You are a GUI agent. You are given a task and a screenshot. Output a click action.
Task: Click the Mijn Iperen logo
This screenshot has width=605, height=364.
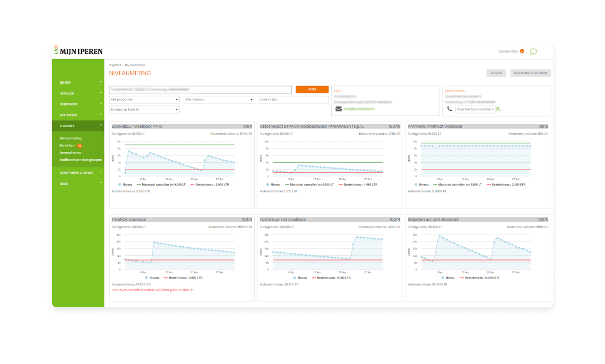pos(78,50)
